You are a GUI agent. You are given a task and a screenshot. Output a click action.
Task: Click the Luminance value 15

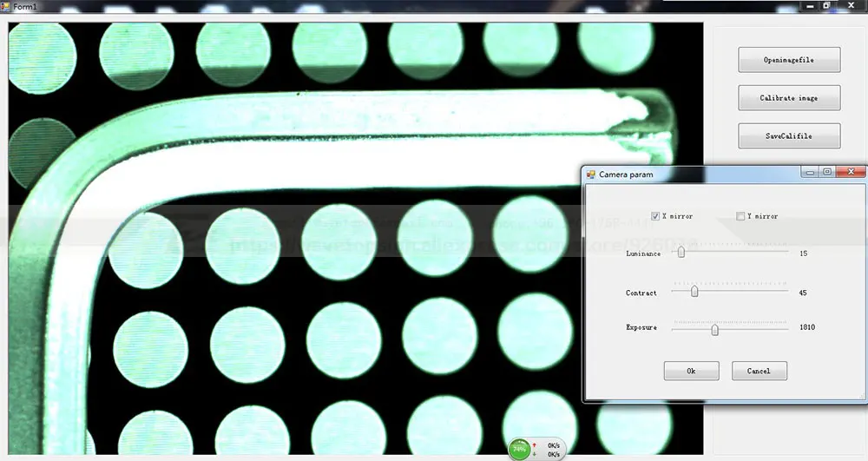pyautogui.click(x=803, y=254)
